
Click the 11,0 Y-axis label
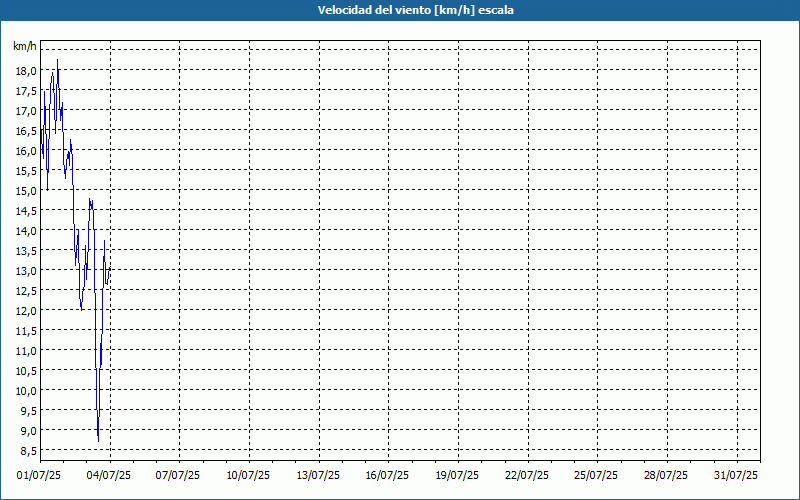click(x=26, y=351)
